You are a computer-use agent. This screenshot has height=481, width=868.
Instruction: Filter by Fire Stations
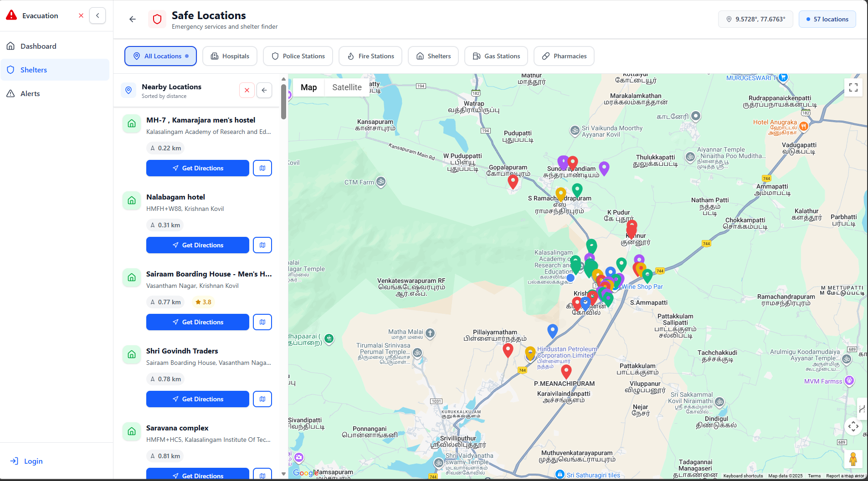point(370,56)
